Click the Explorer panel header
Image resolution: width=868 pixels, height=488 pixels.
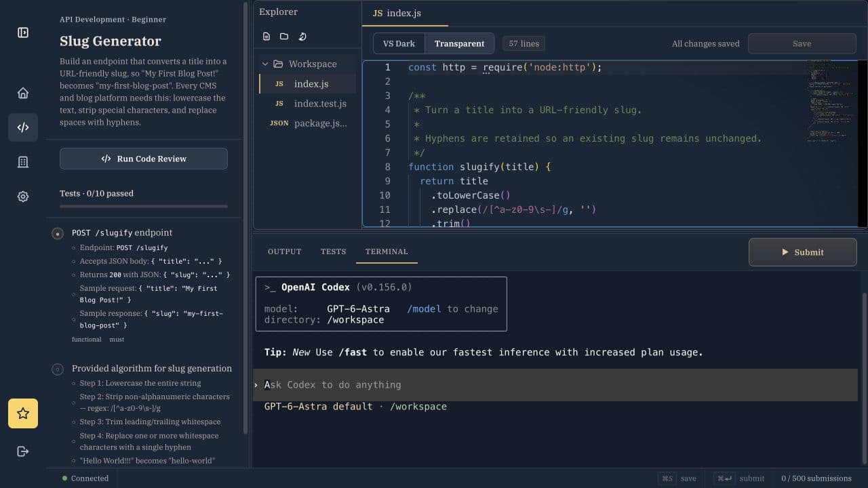(x=278, y=12)
